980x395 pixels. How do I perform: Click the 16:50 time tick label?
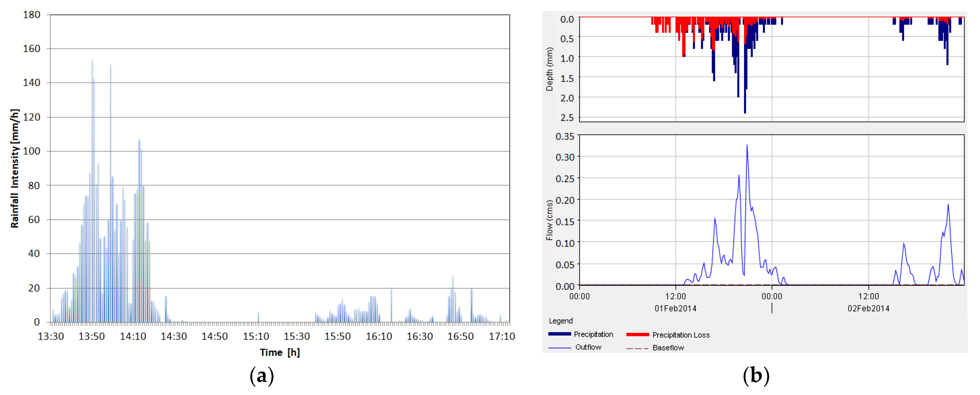click(460, 336)
